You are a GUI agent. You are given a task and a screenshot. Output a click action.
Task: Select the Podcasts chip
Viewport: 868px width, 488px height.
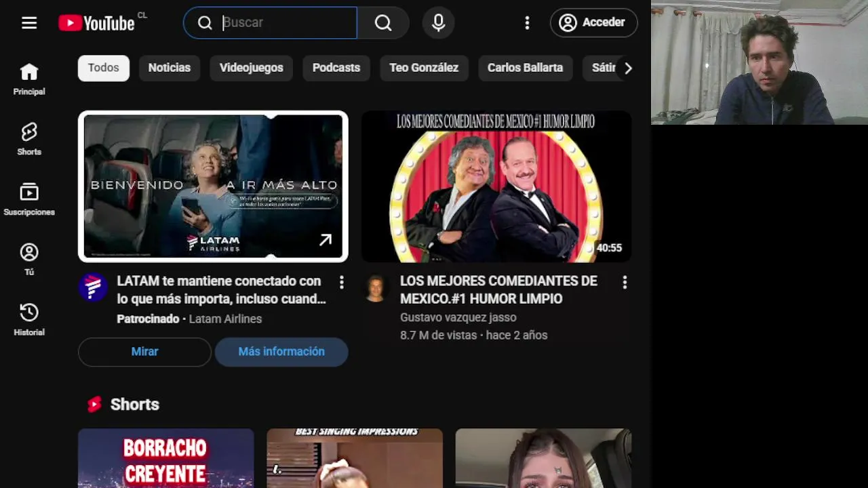pos(336,68)
